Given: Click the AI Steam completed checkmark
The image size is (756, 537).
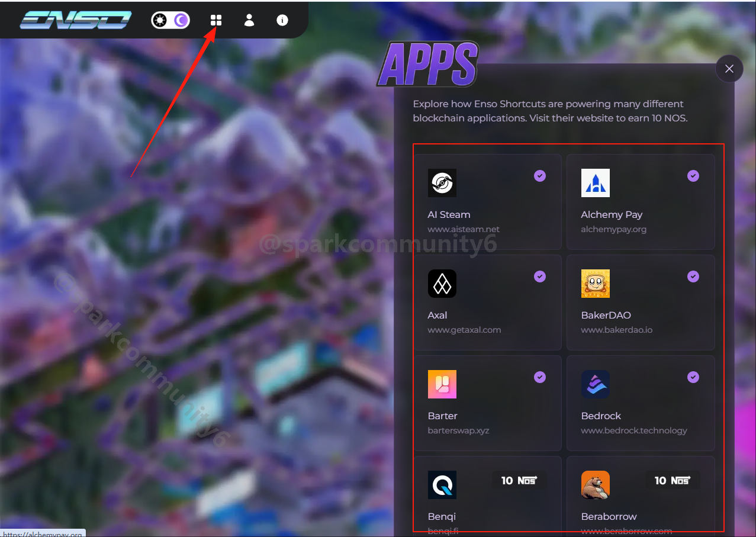Looking at the screenshot, I should tap(540, 176).
